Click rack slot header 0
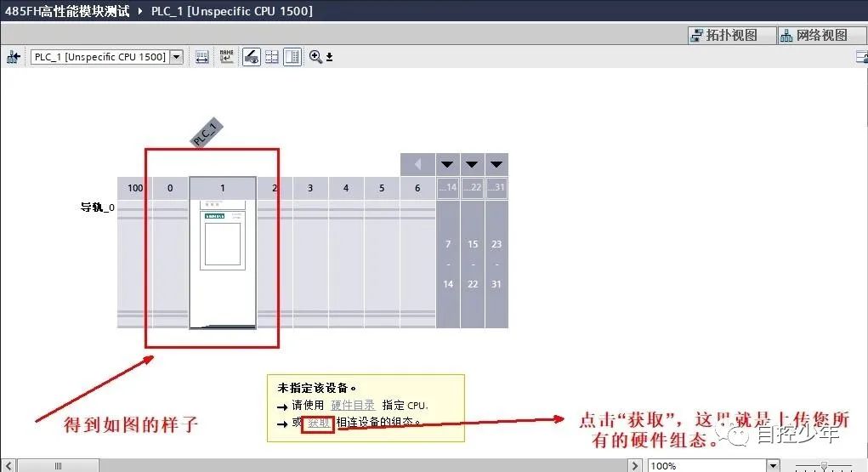 coord(170,188)
